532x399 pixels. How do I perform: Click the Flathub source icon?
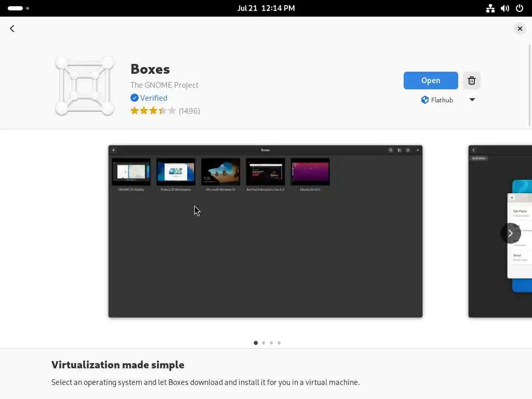click(425, 100)
